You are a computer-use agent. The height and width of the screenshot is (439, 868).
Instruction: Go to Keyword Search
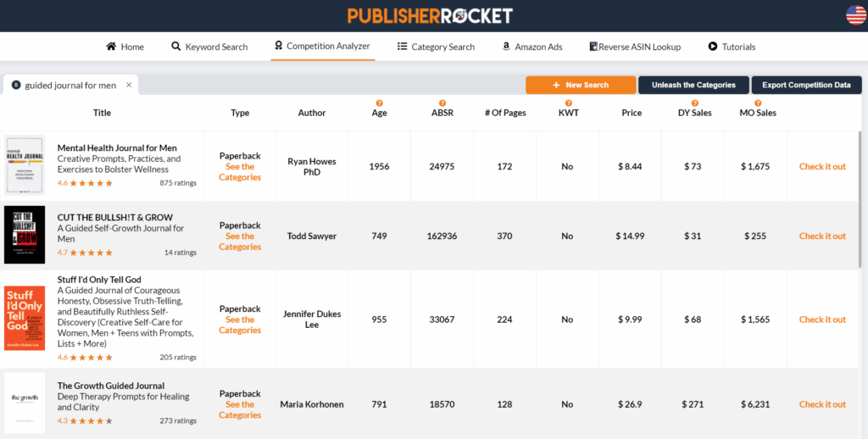[209, 47]
